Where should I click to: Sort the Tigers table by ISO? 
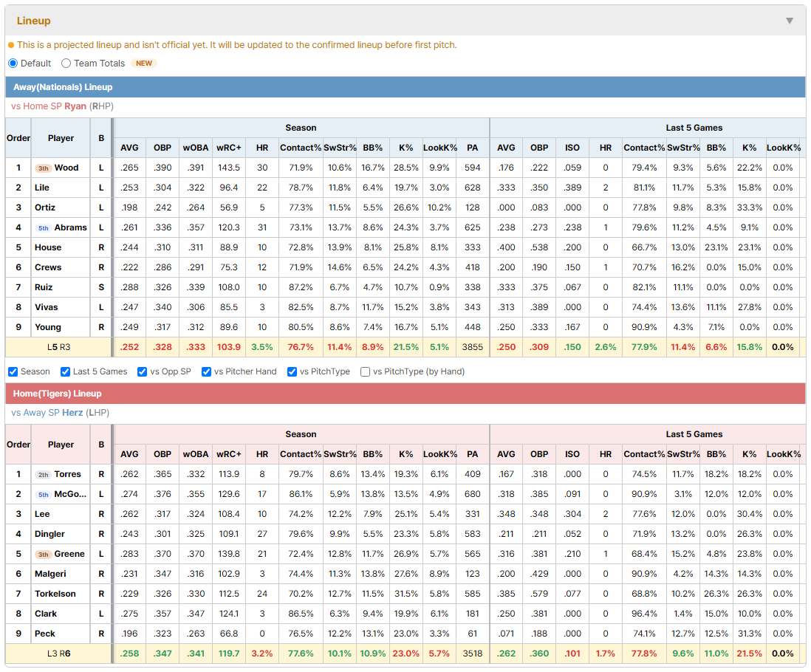(572, 454)
